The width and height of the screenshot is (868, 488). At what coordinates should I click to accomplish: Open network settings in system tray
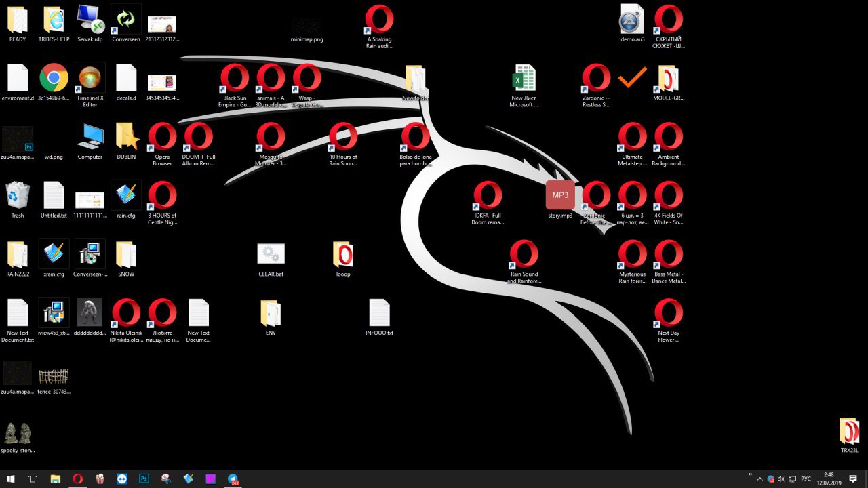pyautogui.click(x=793, y=479)
